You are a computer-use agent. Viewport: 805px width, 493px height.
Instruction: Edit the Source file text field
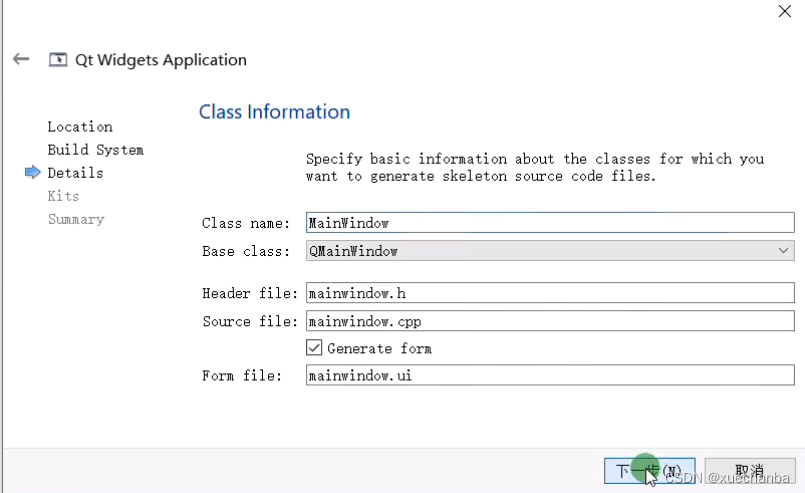coord(550,321)
